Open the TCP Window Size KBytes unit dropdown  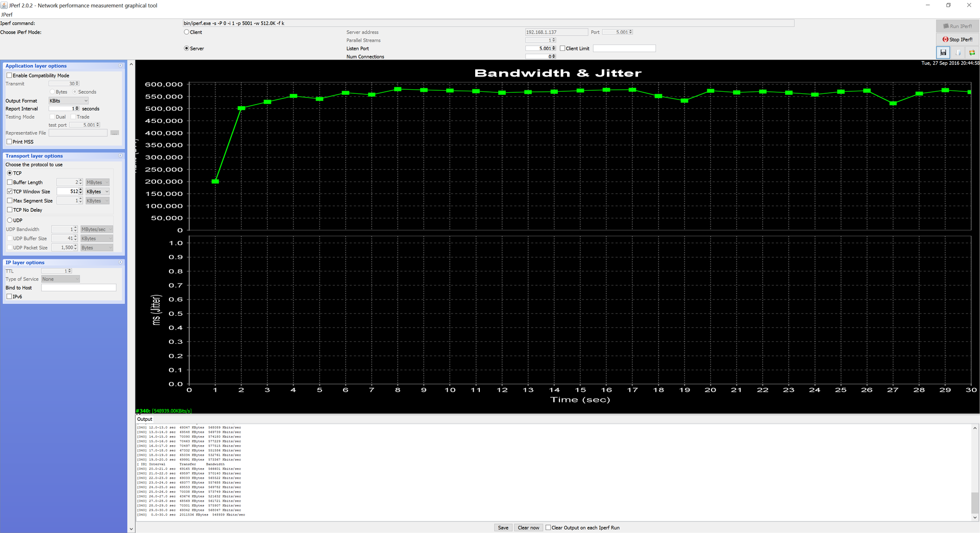pos(97,192)
